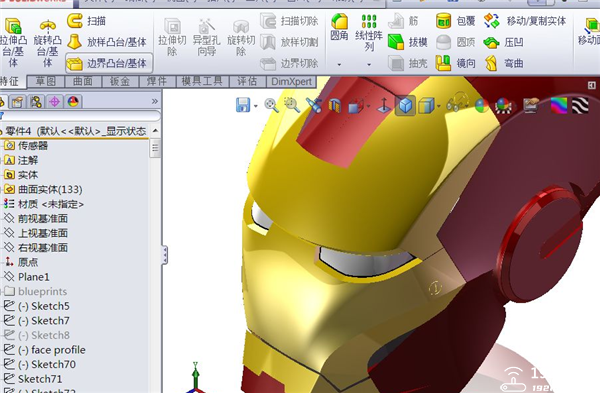This screenshot has height=393, width=600.
Task: Open the 曲面 (Surfaces) tab
Action: [x=82, y=81]
